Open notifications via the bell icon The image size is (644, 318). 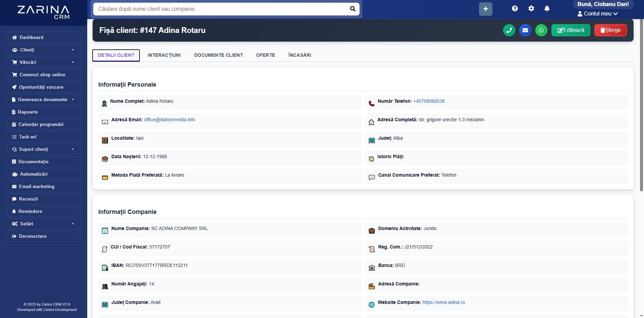(x=547, y=8)
